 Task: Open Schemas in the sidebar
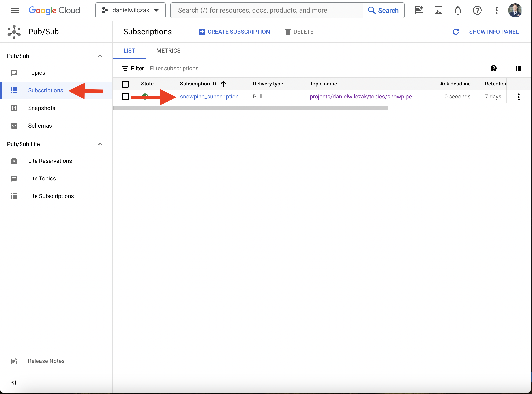40,126
